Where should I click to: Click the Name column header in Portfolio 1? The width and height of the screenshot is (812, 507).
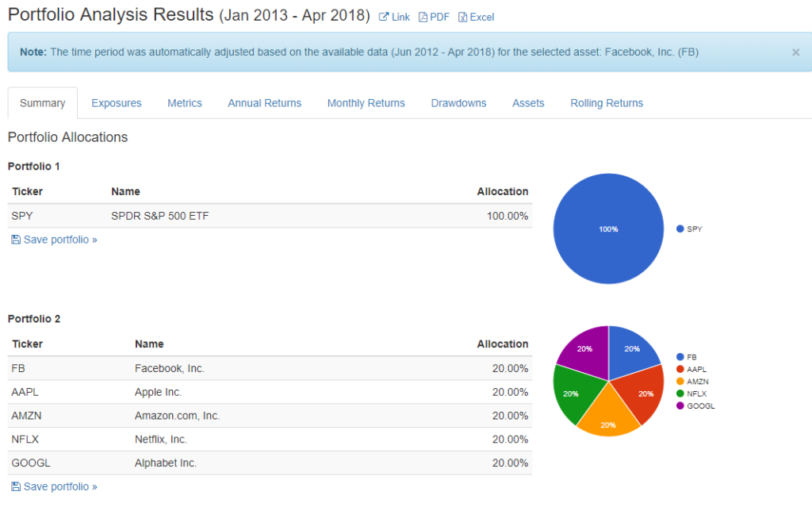126,191
